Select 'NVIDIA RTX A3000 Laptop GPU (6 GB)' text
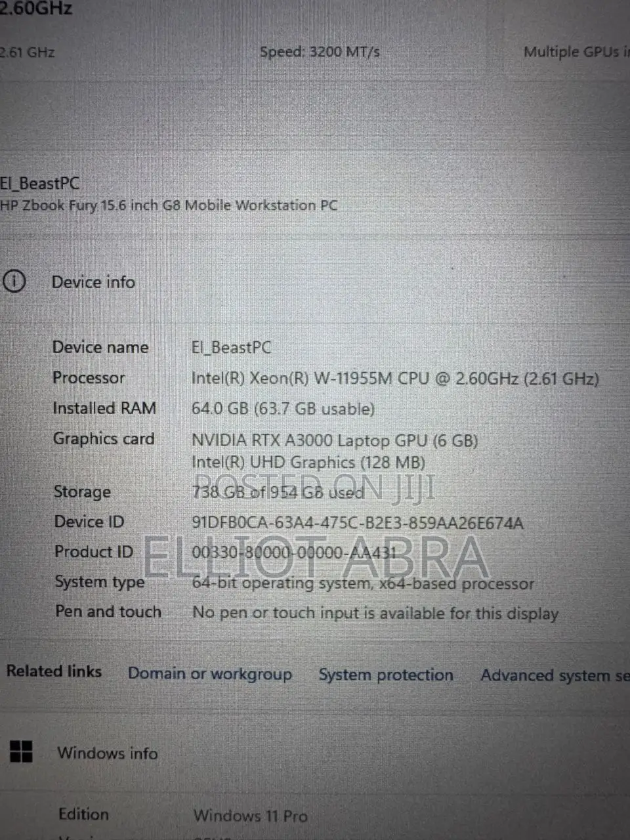The width and height of the screenshot is (630, 840). coord(335,440)
